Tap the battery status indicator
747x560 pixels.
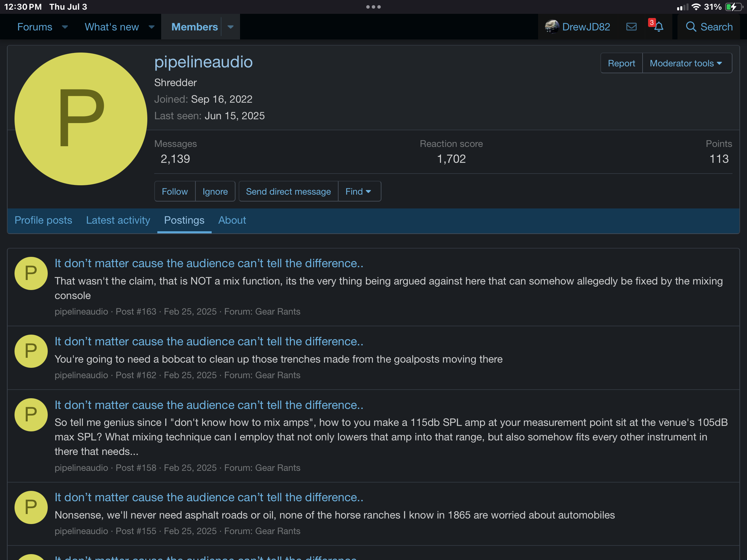coord(733,7)
